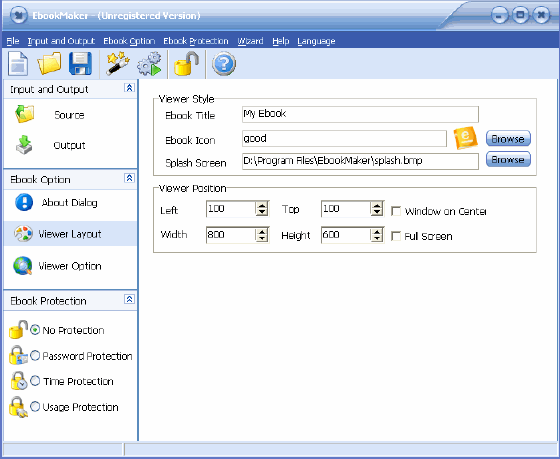Increase the Left position value
This screenshot has height=459, width=560.
click(262, 205)
